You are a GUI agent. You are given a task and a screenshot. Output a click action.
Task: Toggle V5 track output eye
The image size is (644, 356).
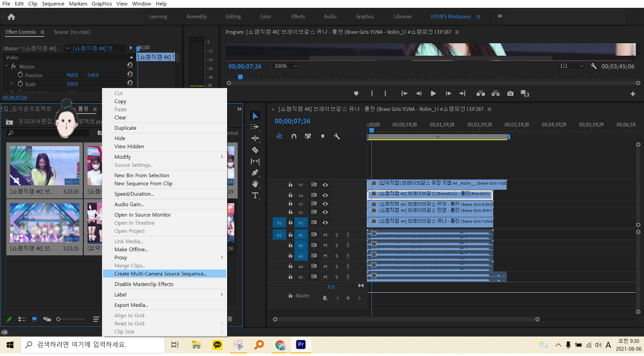tap(325, 184)
